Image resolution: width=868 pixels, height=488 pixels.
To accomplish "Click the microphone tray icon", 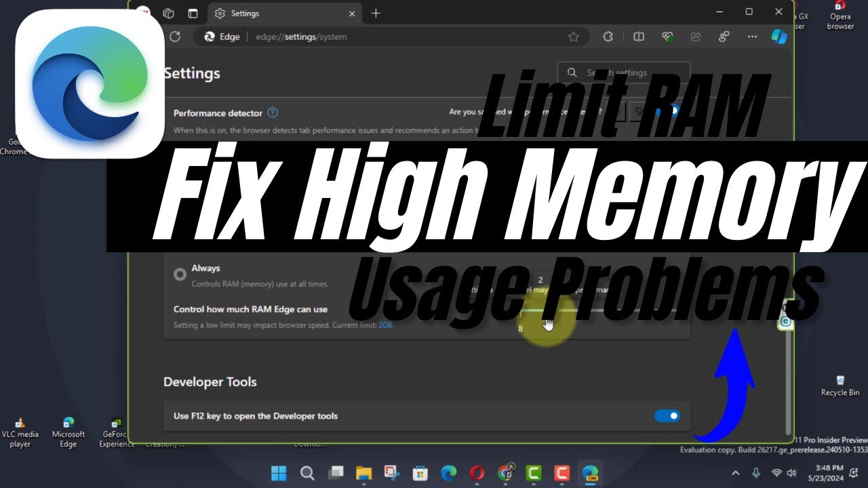I will (x=756, y=472).
